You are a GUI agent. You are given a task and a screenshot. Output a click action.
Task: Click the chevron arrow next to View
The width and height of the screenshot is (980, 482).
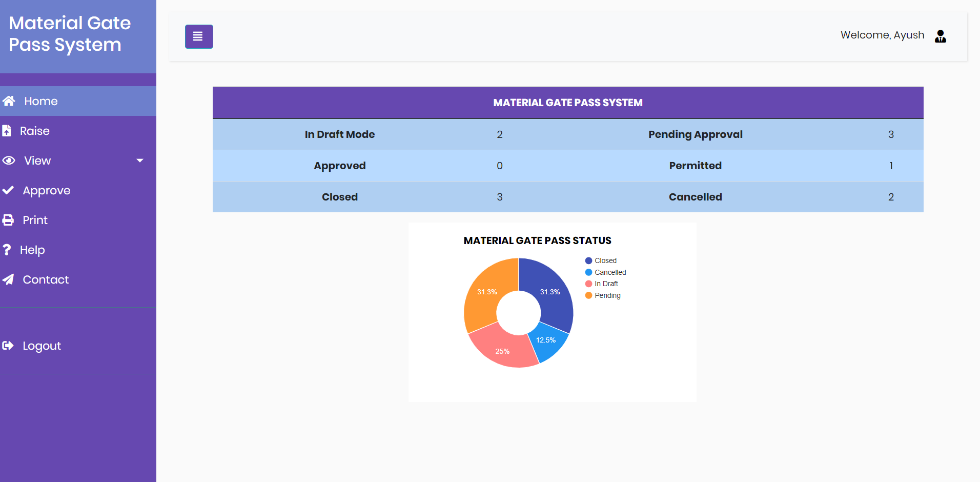pyautogui.click(x=139, y=160)
